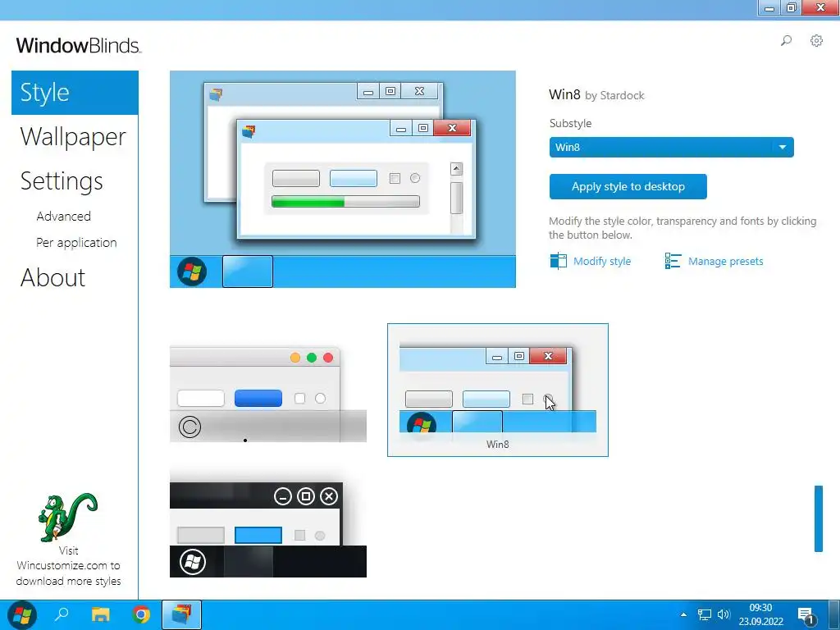Click the Modify style icon

coord(558,261)
